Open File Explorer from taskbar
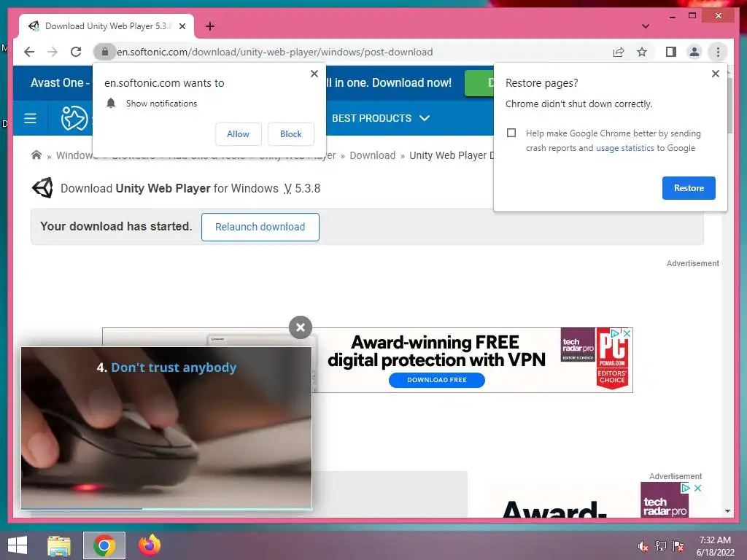Screen dimensions: 747x560 pyautogui.click(x=59, y=545)
